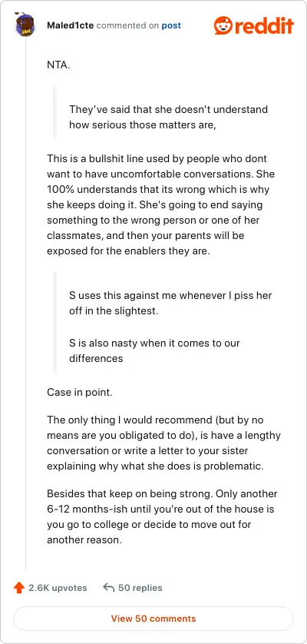Click the "NTA." verdict text
Image resolution: width=307 pixels, height=644 pixels.
(x=58, y=65)
